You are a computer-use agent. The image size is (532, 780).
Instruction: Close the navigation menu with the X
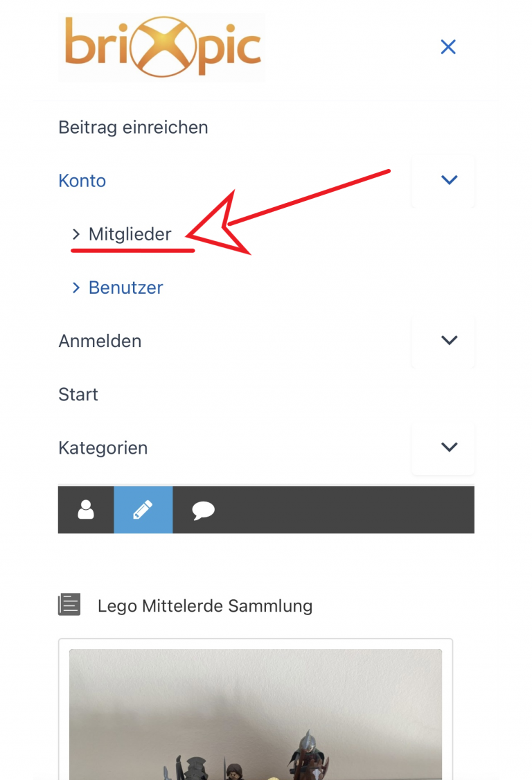448,47
